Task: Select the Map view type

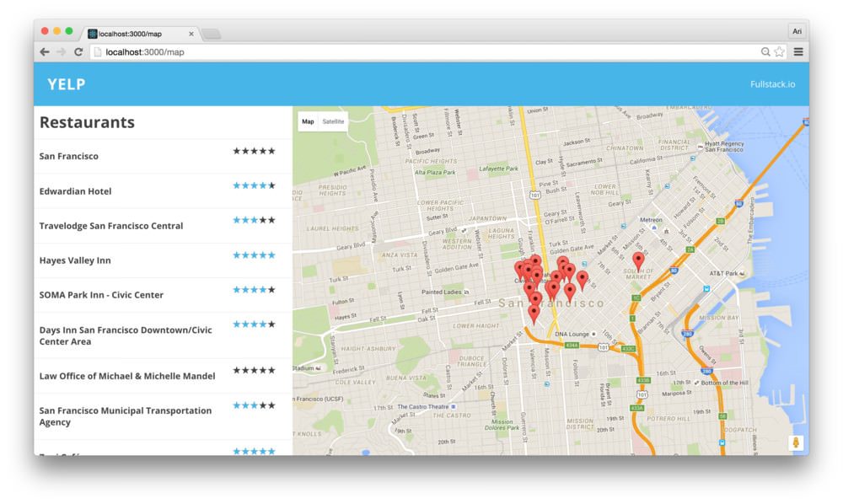Action: (308, 121)
